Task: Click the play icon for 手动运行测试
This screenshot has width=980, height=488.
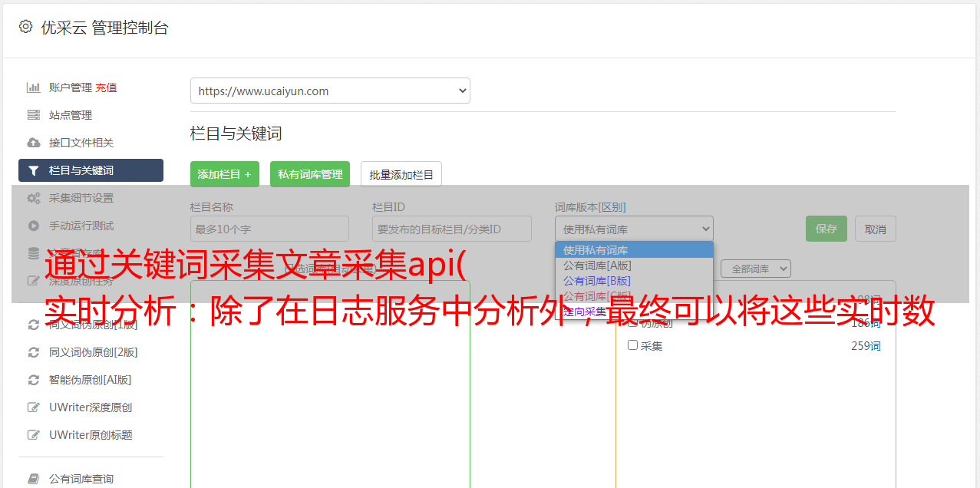Action: tap(34, 226)
